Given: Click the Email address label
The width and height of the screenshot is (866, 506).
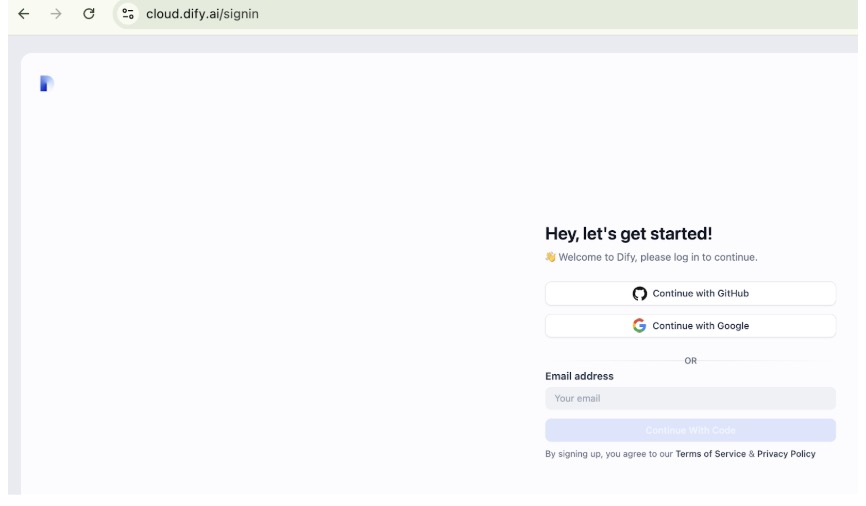Looking at the screenshot, I should 579,376.
